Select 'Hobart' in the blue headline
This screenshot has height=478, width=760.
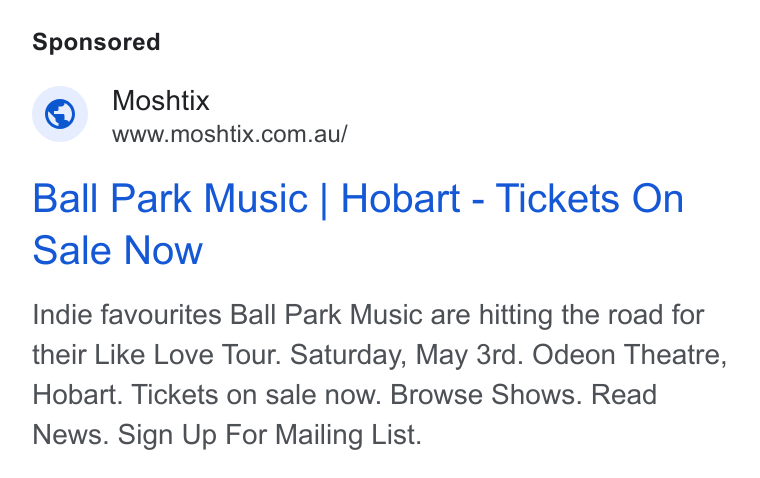tap(400, 198)
